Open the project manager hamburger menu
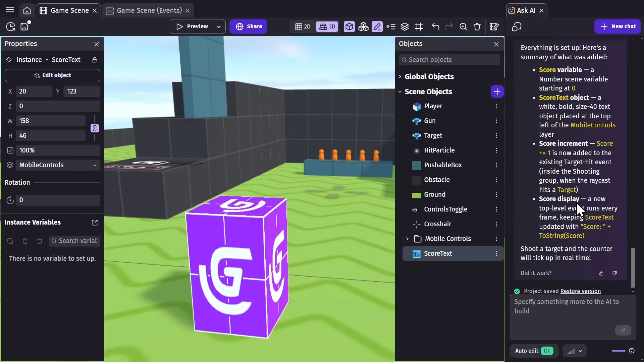The image size is (644, 362). [10, 10]
